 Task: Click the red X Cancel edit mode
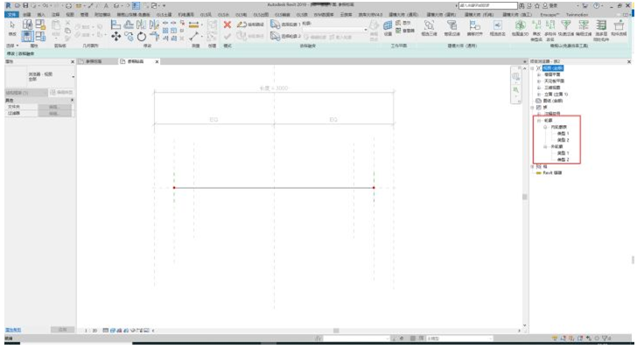[x=227, y=25]
